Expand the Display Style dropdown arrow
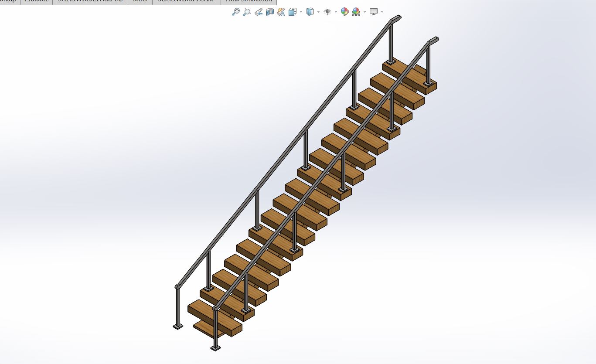 (318, 12)
